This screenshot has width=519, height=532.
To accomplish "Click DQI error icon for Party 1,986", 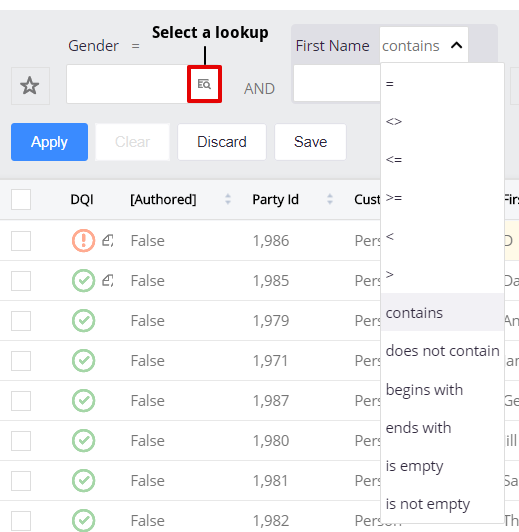I will [83, 241].
